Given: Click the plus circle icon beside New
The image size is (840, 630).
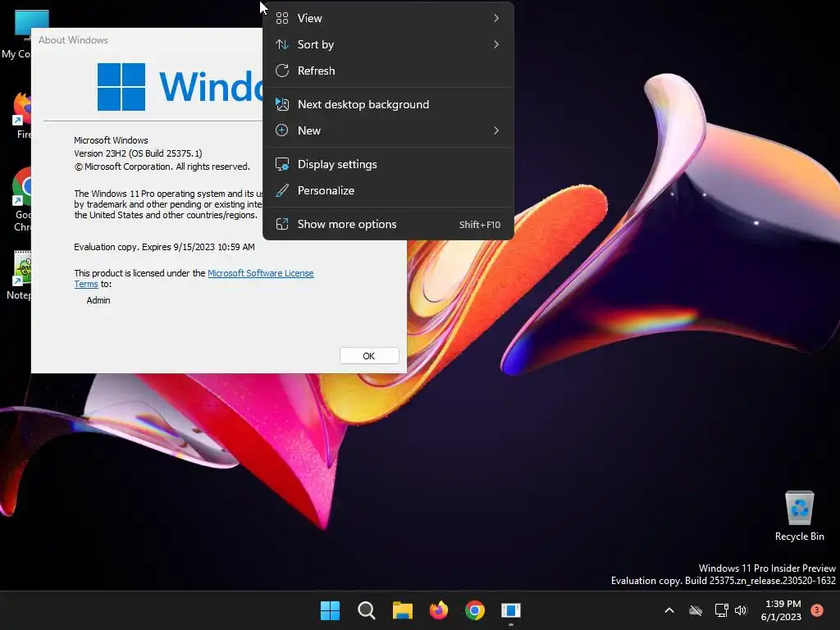Looking at the screenshot, I should [x=282, y=130].
